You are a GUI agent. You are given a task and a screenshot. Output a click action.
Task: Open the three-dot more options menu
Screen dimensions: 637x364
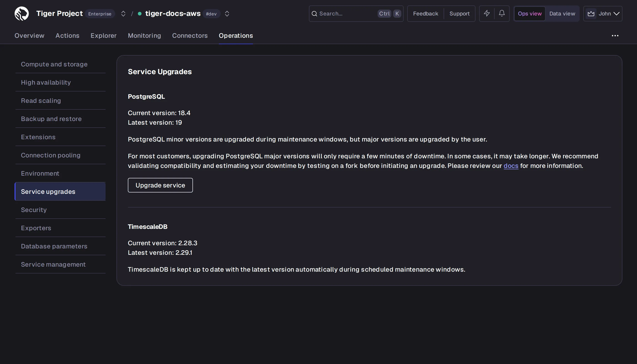click(615, 36)
